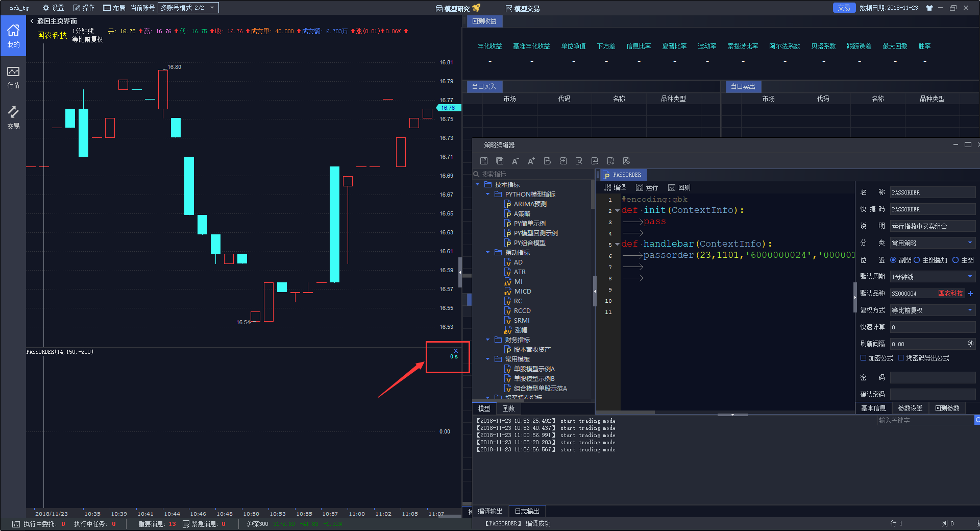Click the increase font size icon
The width and height of the screenshot is (980, 531).
click(531, 161)
